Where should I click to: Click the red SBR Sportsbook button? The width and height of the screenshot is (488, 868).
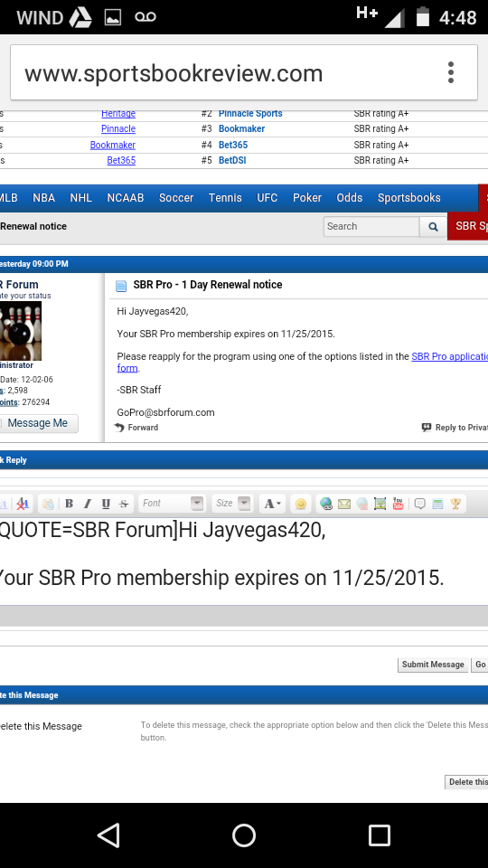[x=468, y=226]
